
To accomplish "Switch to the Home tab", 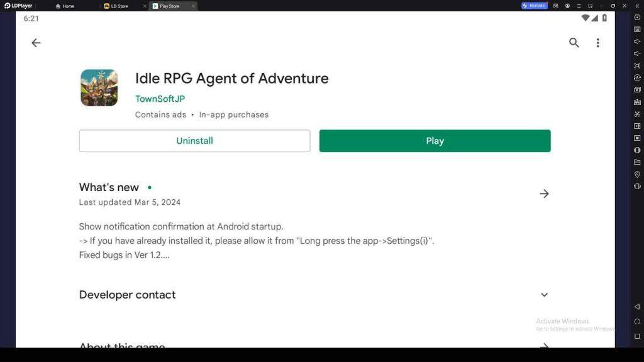I will 65,6.
